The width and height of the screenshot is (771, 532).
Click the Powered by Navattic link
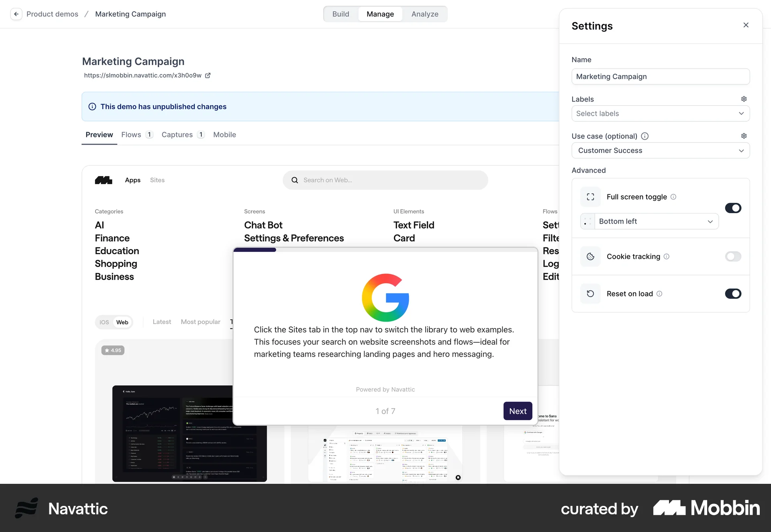coord(385,389)
